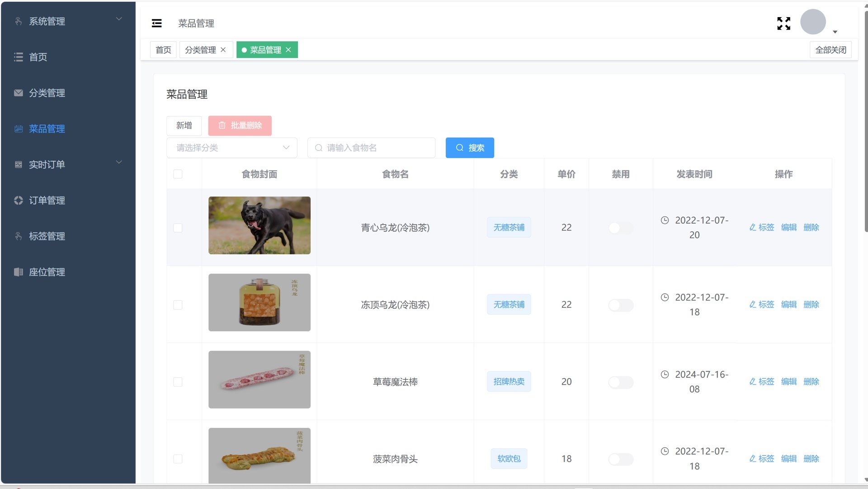Open 座位管理 in the sidebar
The height and width of the screenshot is (489, 868).
[47, 272]
